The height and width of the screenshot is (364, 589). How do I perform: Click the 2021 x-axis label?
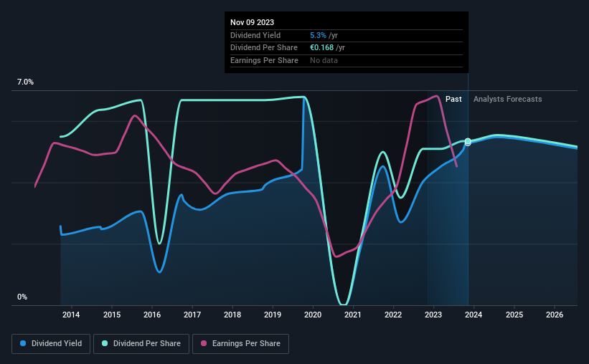(x=353, y=315)
